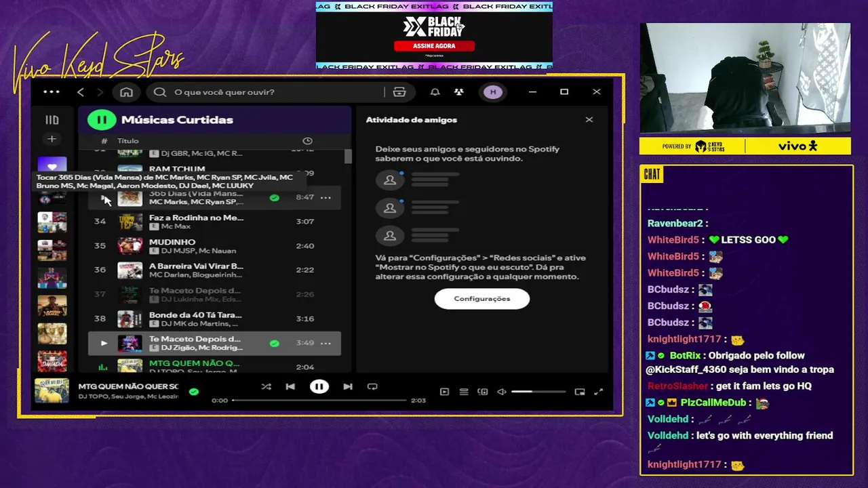868x488 pixels.
Task: Sort tracks by the clock duration header
Action: click(x=307, y=141)
